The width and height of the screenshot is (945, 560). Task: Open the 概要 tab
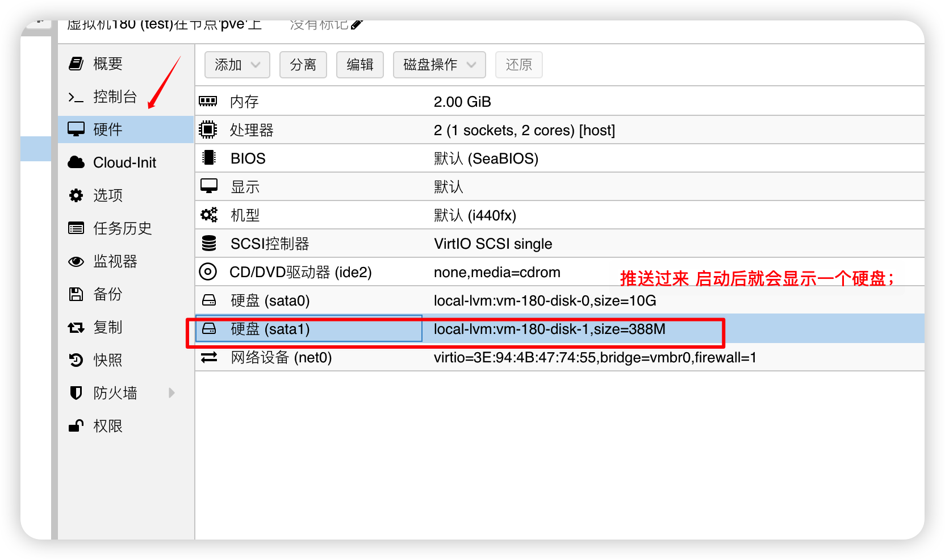point(126,64)
